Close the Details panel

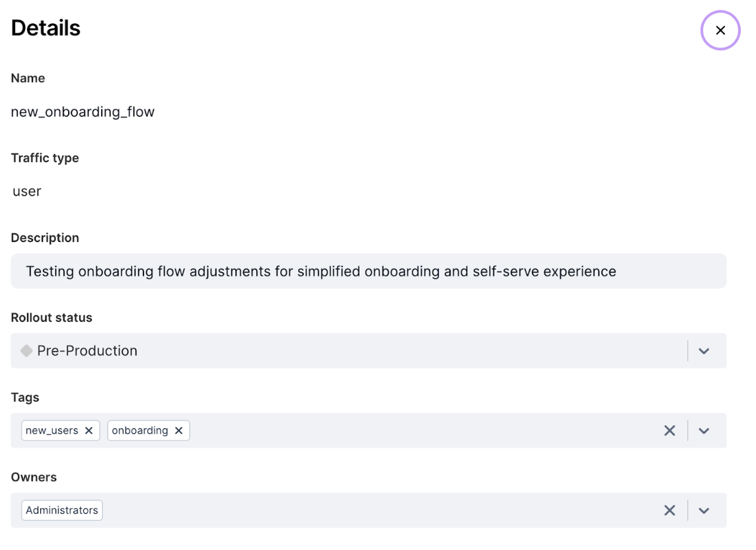720,30
